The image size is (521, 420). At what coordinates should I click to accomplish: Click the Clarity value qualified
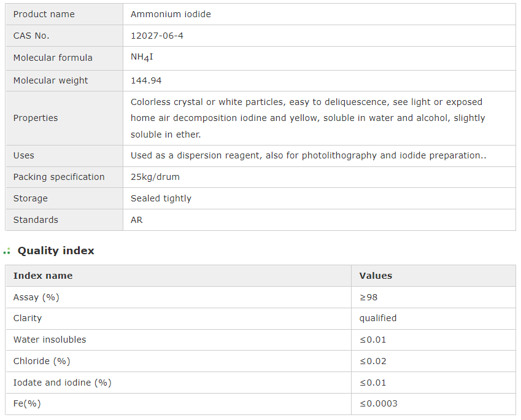pos(378,318)
